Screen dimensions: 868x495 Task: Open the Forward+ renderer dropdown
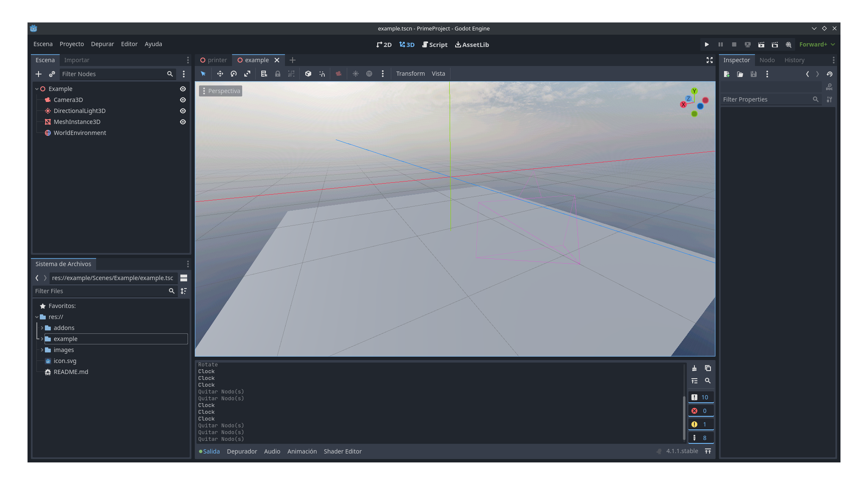pos(817,44)
